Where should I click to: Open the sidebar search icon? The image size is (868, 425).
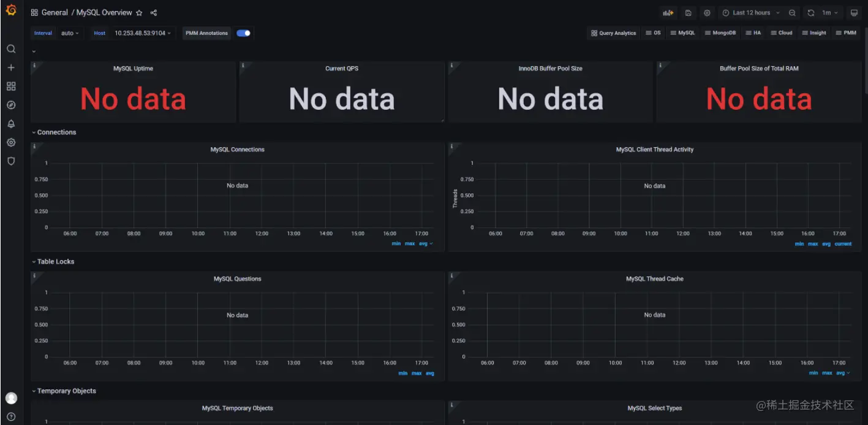coord(11,49)
